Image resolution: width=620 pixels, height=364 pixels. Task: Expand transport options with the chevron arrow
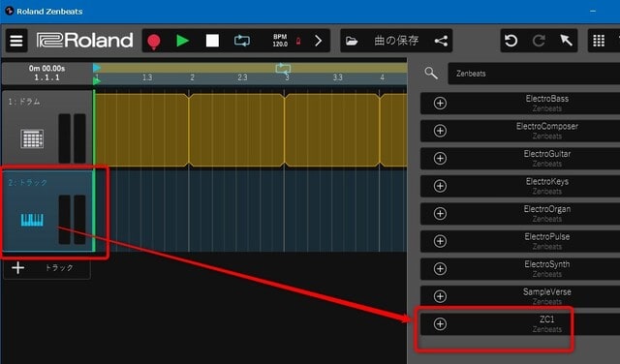coord(319,41)
